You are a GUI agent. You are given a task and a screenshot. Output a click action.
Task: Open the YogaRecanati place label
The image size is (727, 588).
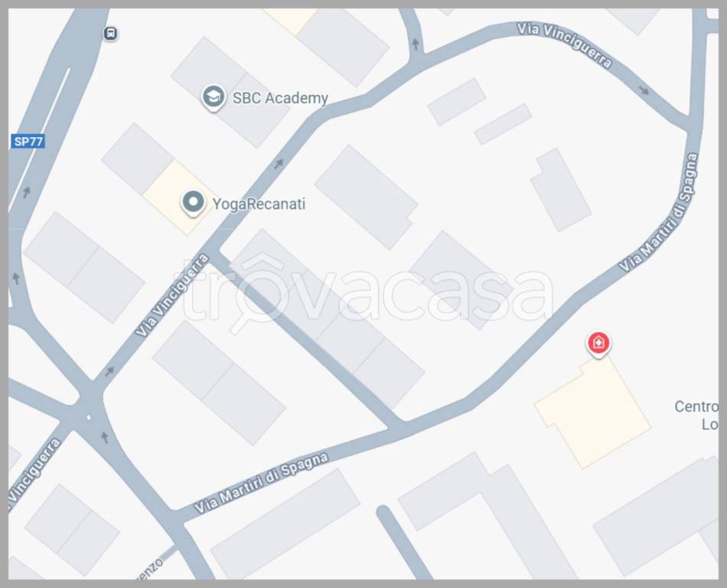click(259, 204)
